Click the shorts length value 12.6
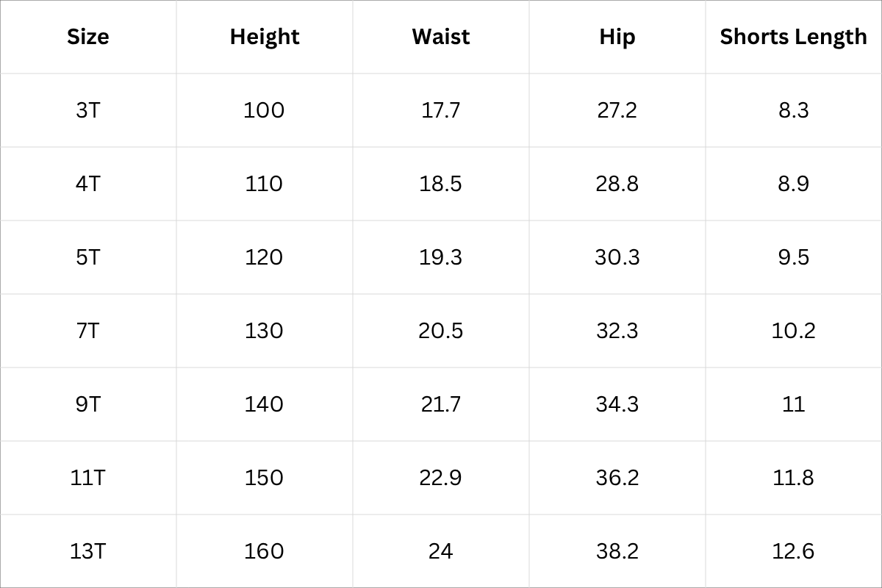The height and width of the screenshot is (588, 882). (x=793, y=551)
